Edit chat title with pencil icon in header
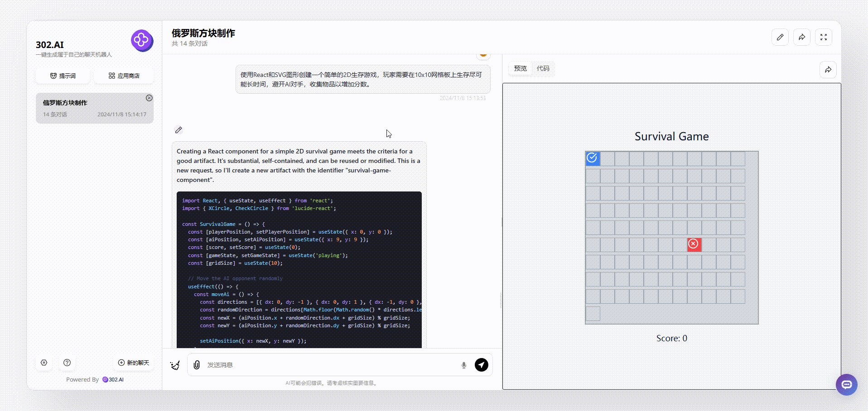Image resolution: width=868 pixels, height=411 pixels. [x=780, y=37]
